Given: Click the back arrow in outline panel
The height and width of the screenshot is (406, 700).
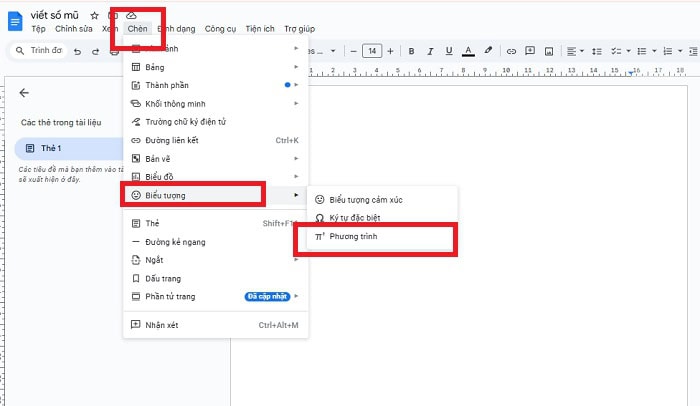Looking at the screenshot, I should tap(24, 93).
